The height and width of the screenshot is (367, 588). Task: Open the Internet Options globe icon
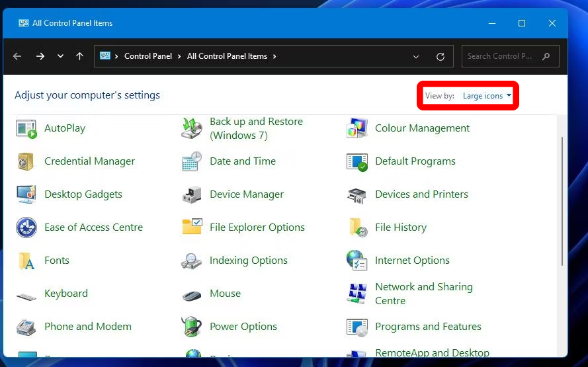click(357, 260)
